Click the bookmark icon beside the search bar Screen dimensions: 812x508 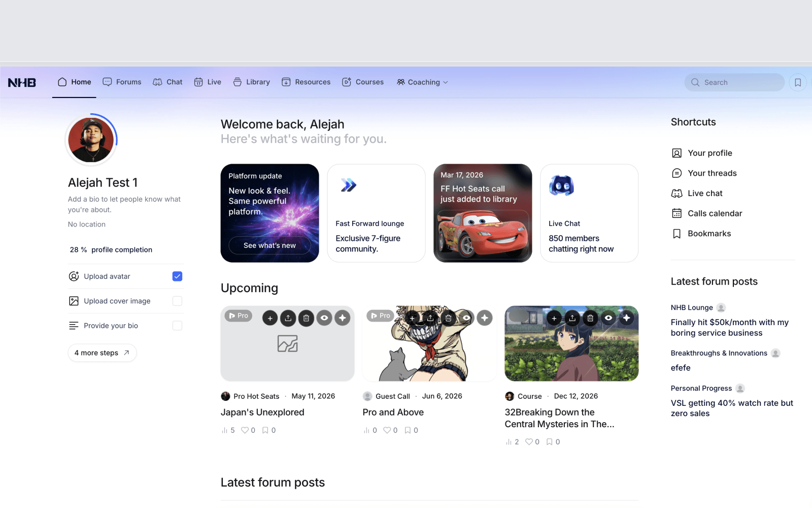pyautogui.click(x=798, y=82)
